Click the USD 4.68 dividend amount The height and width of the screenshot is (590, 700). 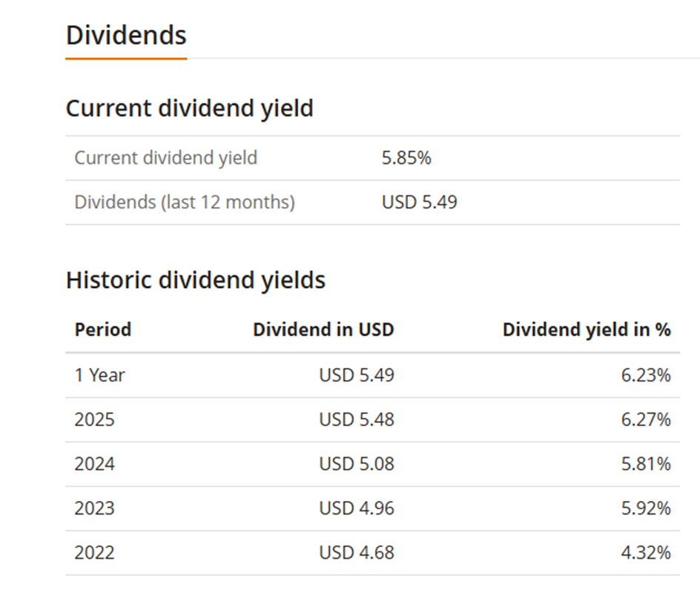click(x=357, y=553)
